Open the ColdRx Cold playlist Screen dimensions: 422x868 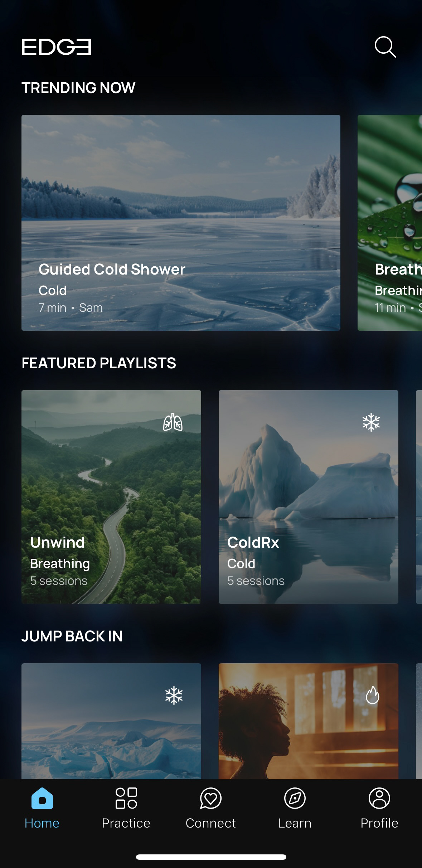click(309, 497)
